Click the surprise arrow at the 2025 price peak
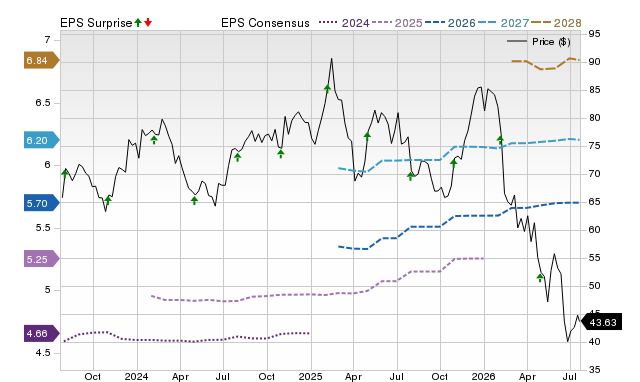The height and width of the screenshot is (382, 640). 327,89
